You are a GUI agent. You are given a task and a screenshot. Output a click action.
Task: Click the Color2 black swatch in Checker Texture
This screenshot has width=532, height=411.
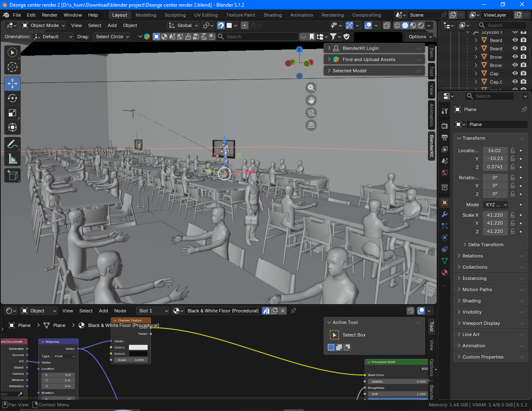pos(138,354)
